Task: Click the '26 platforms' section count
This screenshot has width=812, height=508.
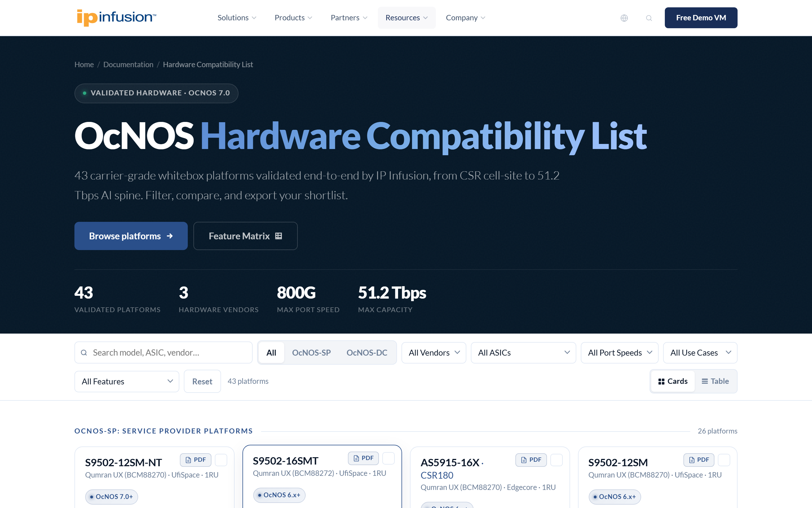Action: point(717,431)
